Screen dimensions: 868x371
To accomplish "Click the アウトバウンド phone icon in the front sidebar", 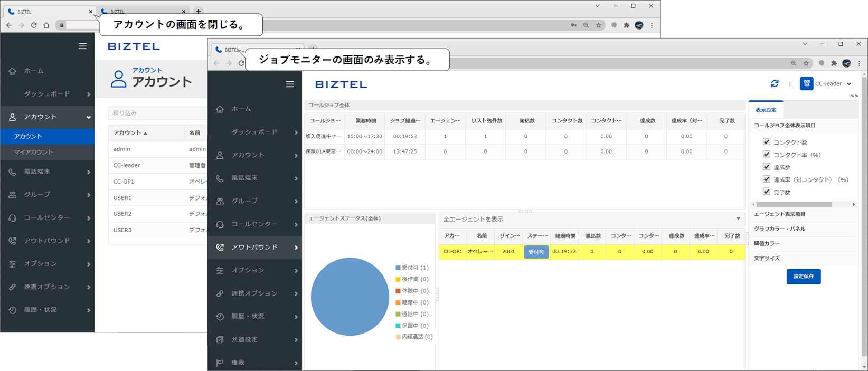I will click(x=220, y=248).
